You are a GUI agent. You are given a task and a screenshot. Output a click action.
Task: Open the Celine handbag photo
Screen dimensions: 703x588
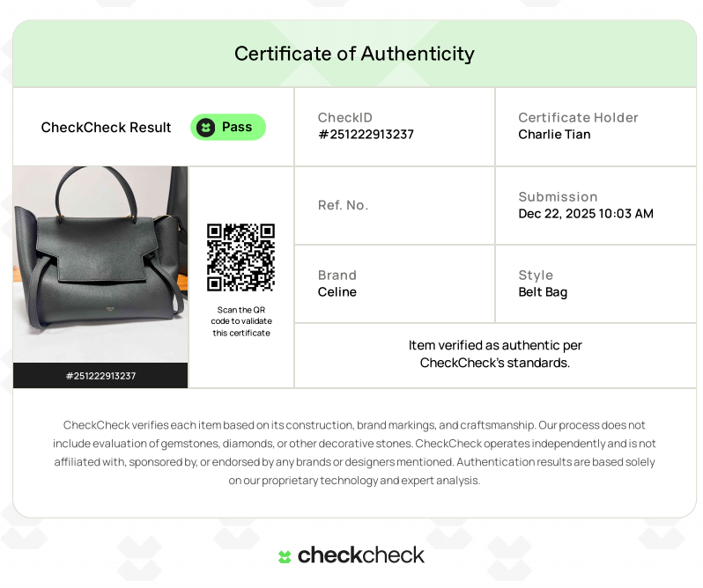[x=100, y=264]
